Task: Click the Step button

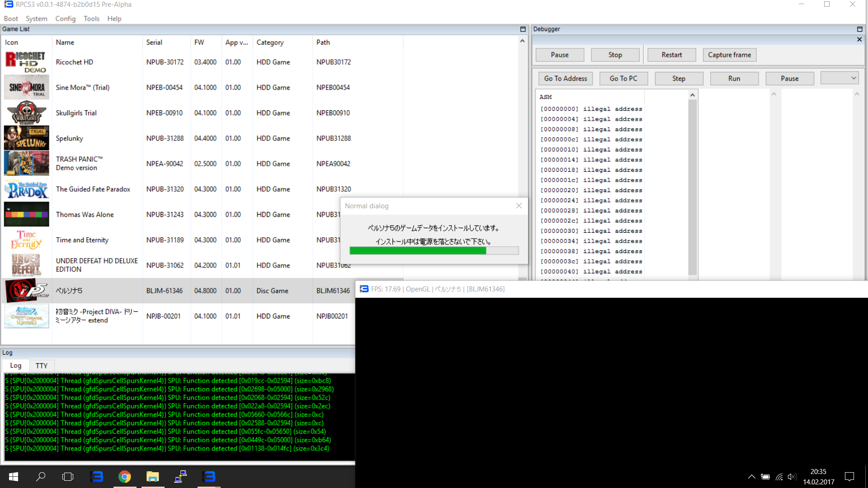Action: pyautogui.click(x=679, y=78)
